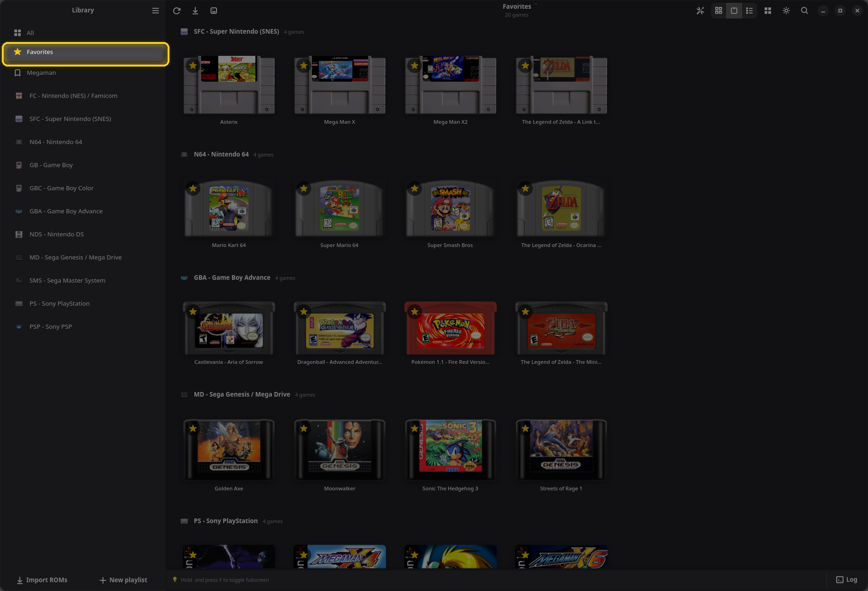Viewport: 868px width, 591px height.
Task: Select the Super Mario 64 cartridge
Action: (x=339, y=209)
